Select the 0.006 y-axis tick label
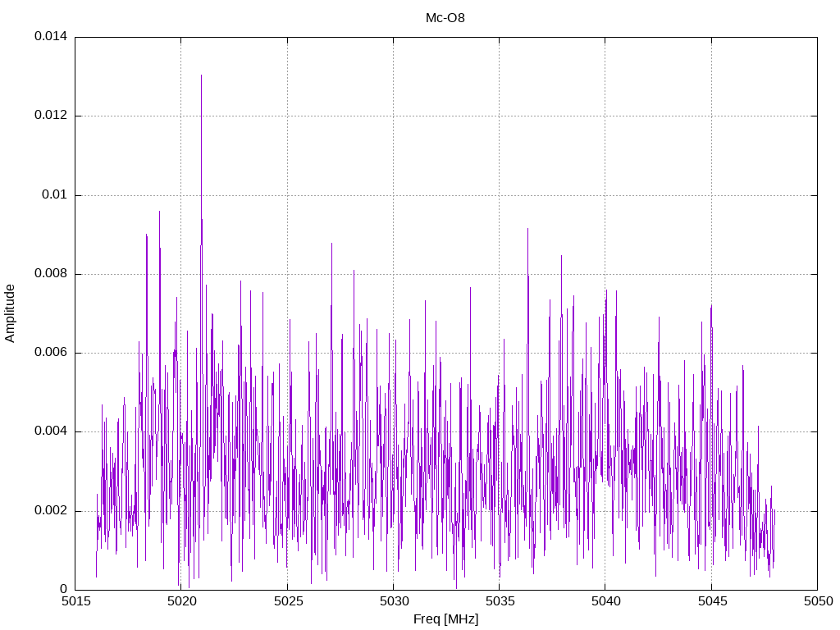Image resolution: width=840 pixels, height=630 pixels. click(50, 353)
